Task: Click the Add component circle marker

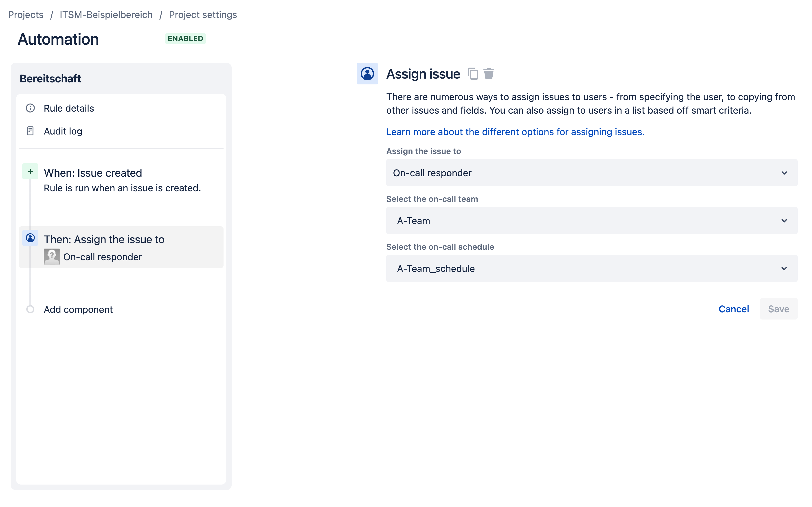Action: click(30, 309)
